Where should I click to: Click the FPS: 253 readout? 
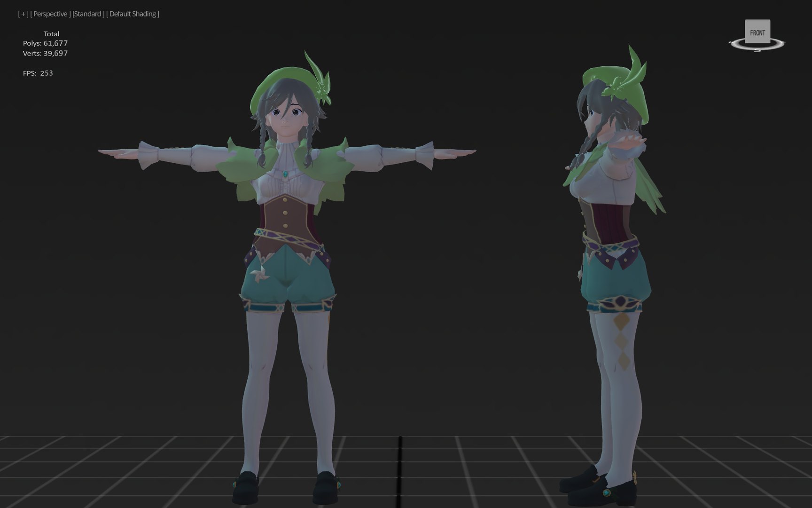(38, 73)
